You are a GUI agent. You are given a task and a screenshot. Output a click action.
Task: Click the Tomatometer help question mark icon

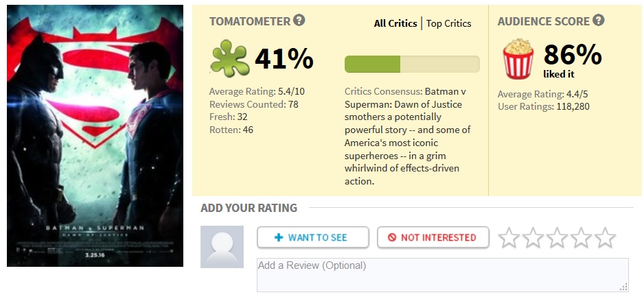299,21
